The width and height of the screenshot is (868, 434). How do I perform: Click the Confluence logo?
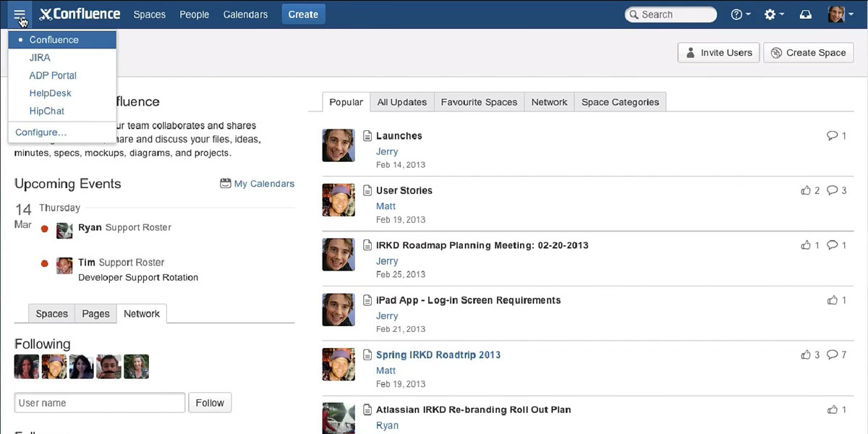[80, 14]
